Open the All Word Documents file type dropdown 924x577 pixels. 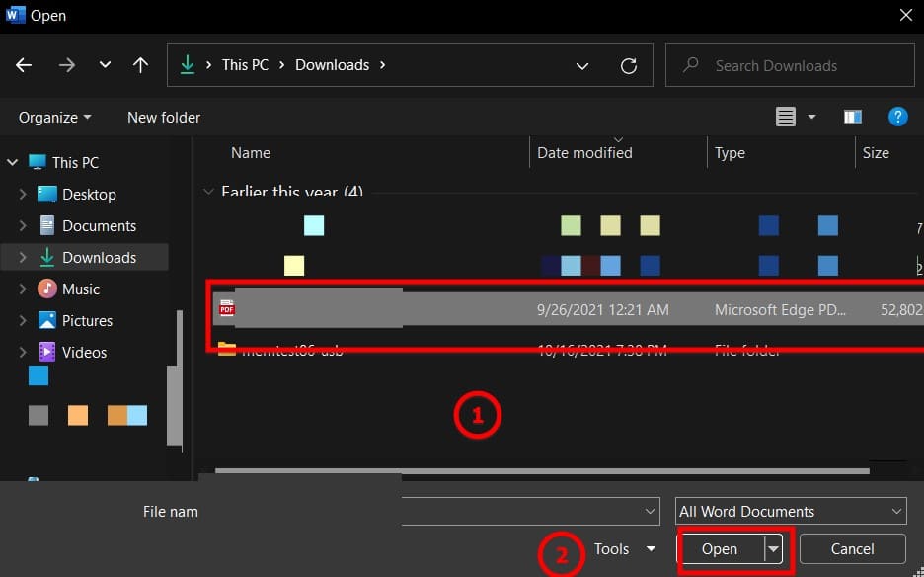791,511
